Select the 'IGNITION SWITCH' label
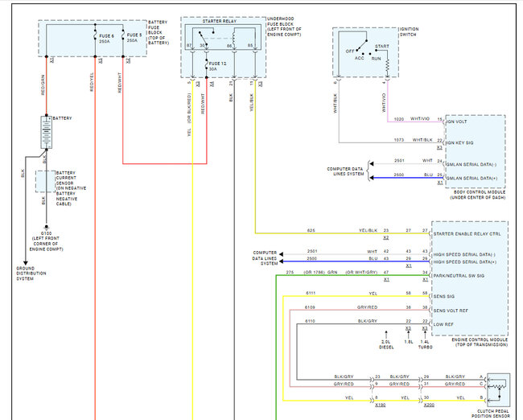This screenshot has height=420, width=523. pyautogui.click(x=409, y=31)
